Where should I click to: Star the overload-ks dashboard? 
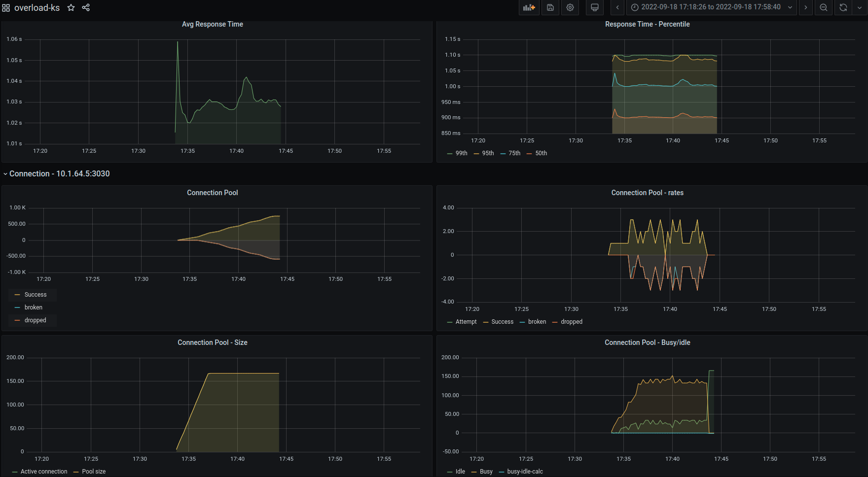pos(71,7)
